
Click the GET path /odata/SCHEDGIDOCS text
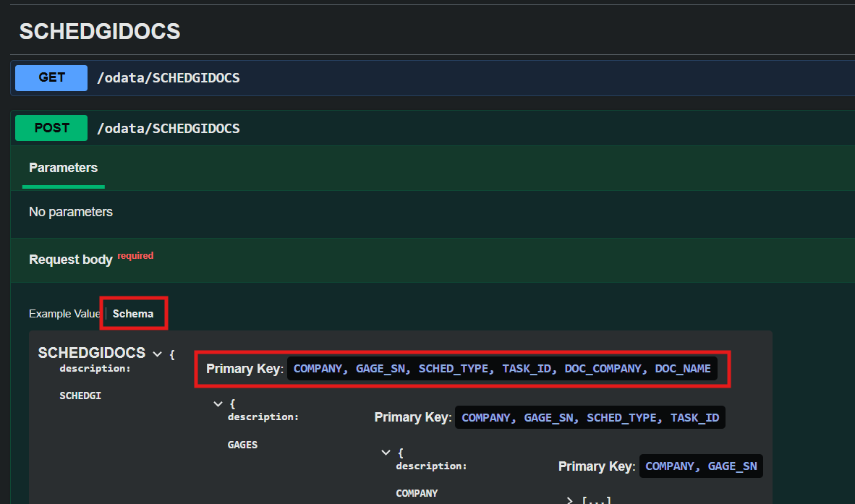tap(169, 78)
